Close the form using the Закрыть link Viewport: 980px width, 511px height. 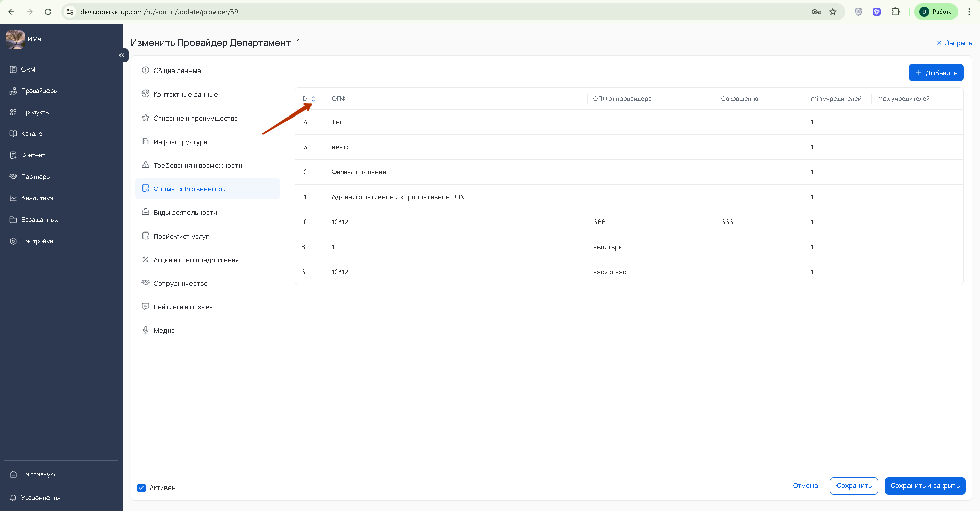(954, 43)
